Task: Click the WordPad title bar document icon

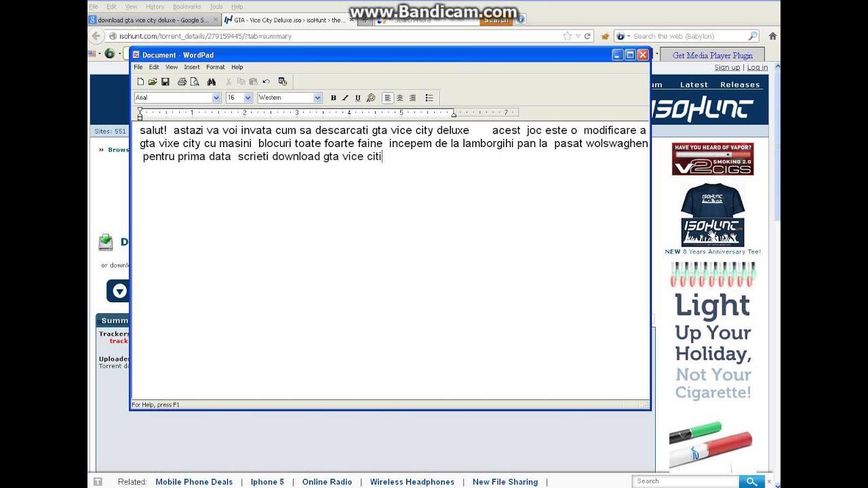Action: pyautogui.click(x=136, y=55)
